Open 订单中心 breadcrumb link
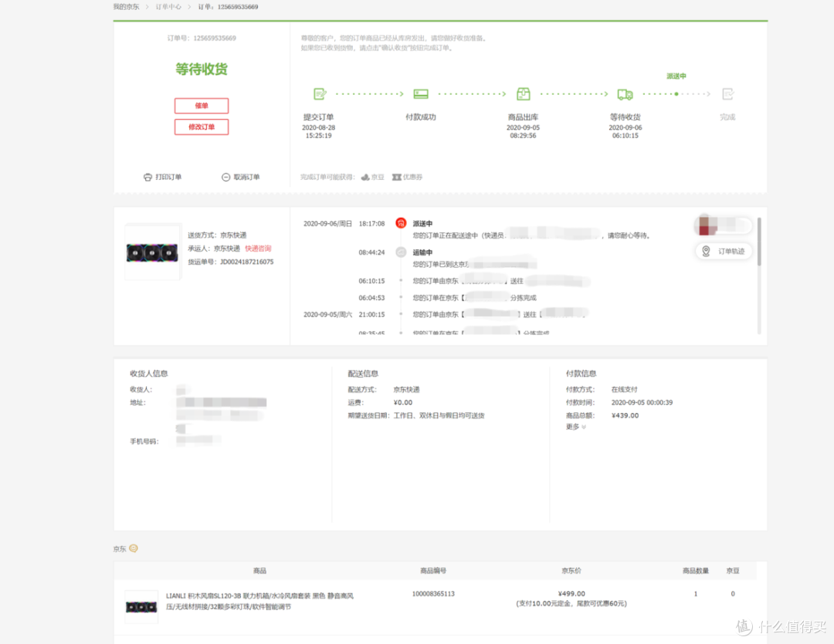The image size is (834, 644). click(168, 7)
